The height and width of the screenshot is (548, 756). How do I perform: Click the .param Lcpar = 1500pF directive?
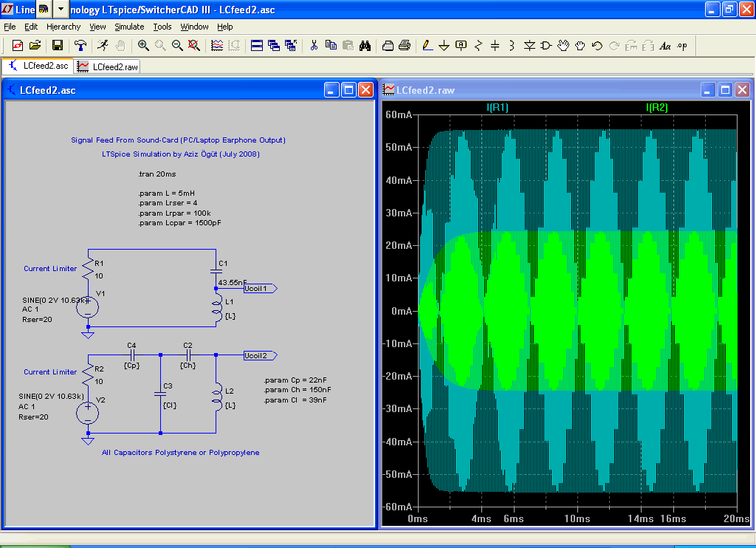[180, 223]
